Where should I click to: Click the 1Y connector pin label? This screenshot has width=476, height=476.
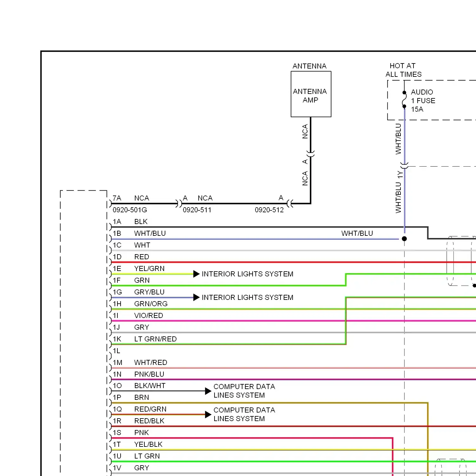click(x=400, y=174)
